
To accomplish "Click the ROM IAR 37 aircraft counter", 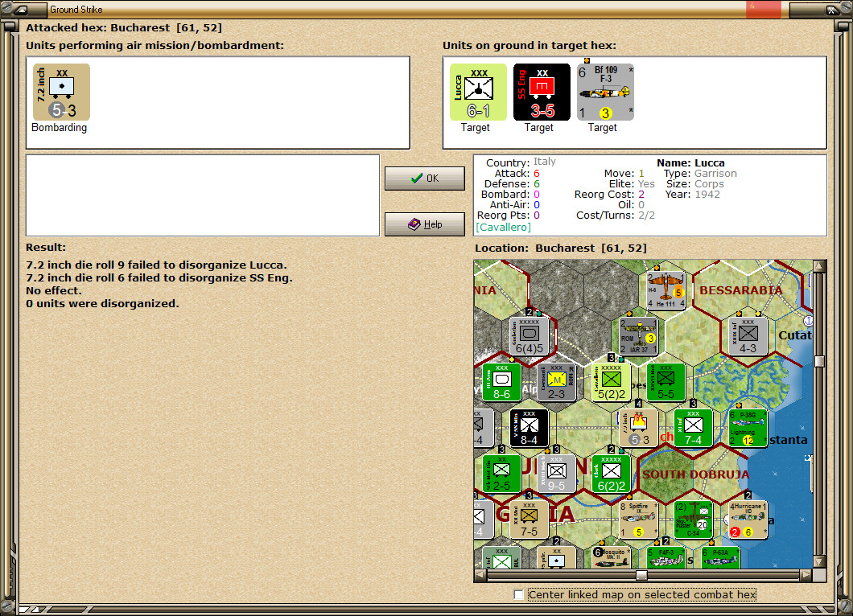I will (639, 336).
